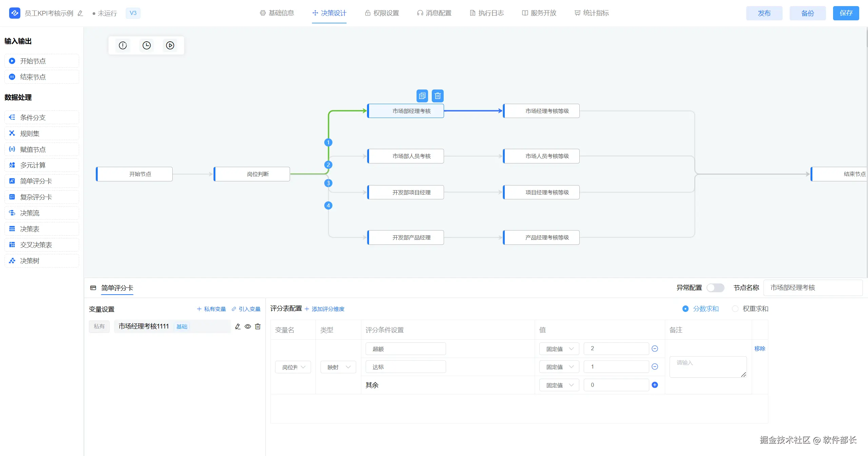
Task: Click the delete node trash icon
Action: pos(438,96)
